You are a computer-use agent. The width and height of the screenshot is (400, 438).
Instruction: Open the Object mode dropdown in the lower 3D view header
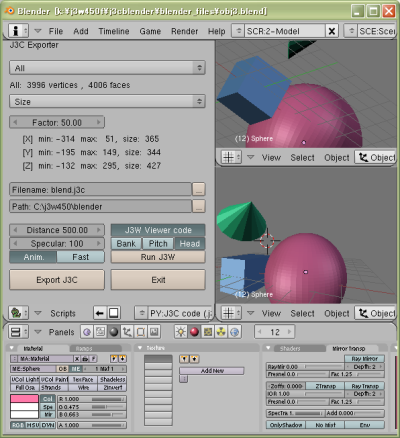click(376, 313)
